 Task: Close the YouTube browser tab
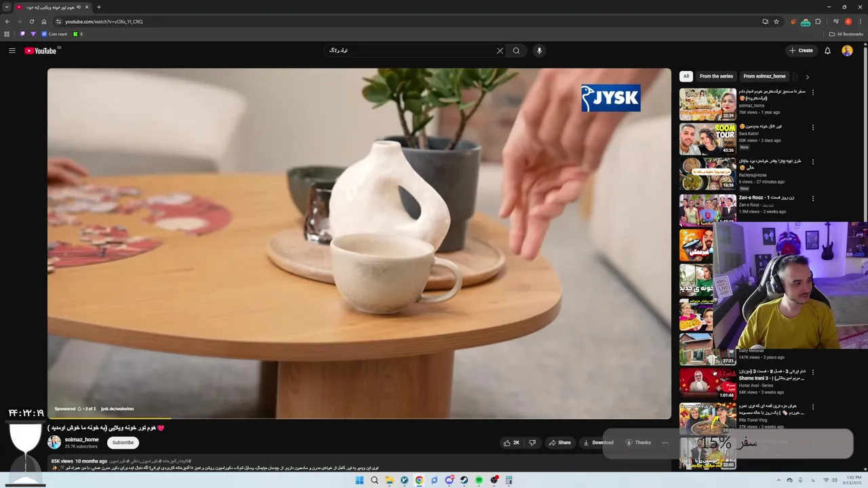tap(87, 7)
